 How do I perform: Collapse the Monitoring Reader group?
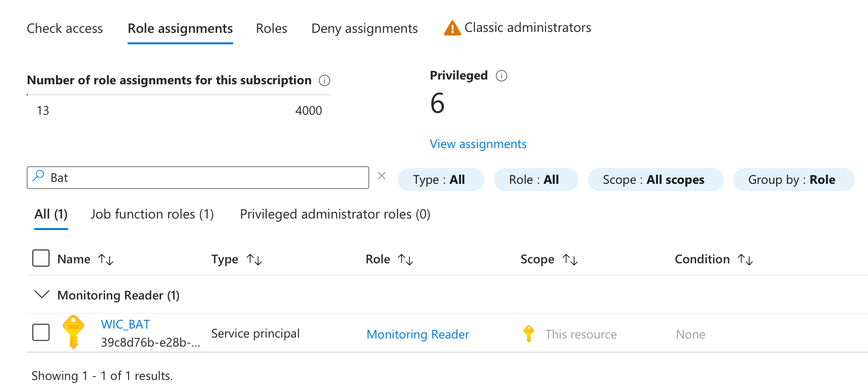[42, 295]
